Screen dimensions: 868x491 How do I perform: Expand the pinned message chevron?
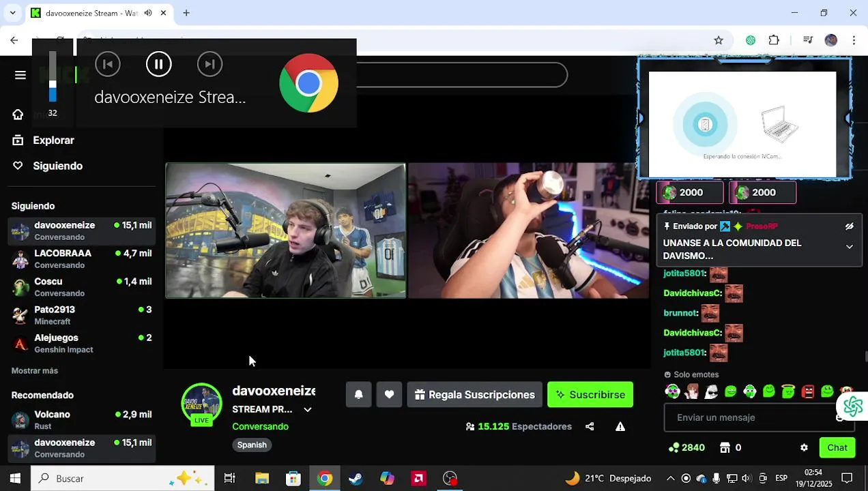pos(850,247)
